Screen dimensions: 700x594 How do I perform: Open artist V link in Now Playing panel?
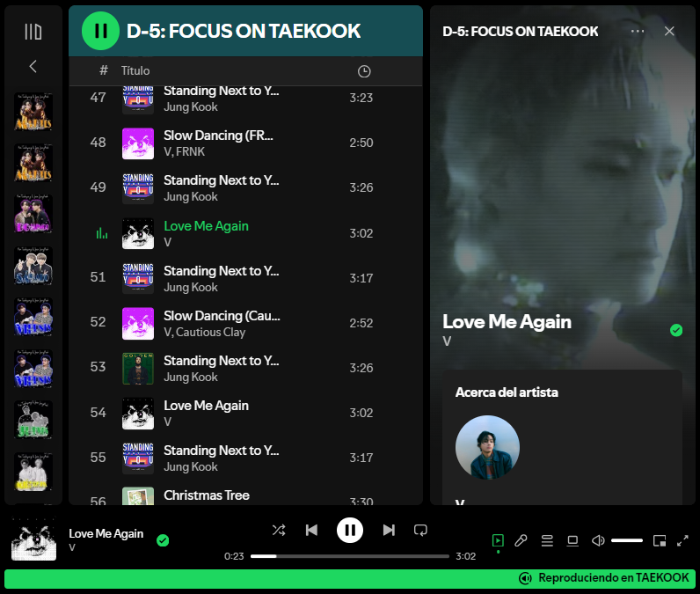(x=447, y=341)
